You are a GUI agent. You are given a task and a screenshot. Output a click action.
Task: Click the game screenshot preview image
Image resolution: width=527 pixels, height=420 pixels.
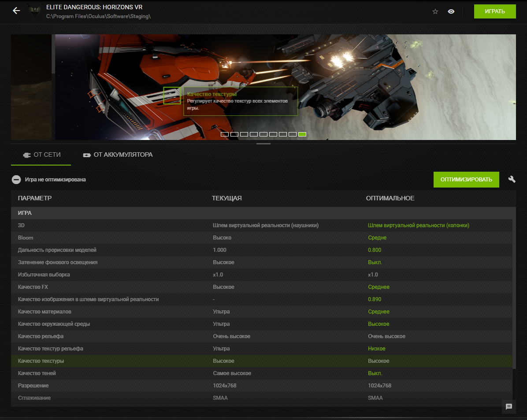(286, 87)
